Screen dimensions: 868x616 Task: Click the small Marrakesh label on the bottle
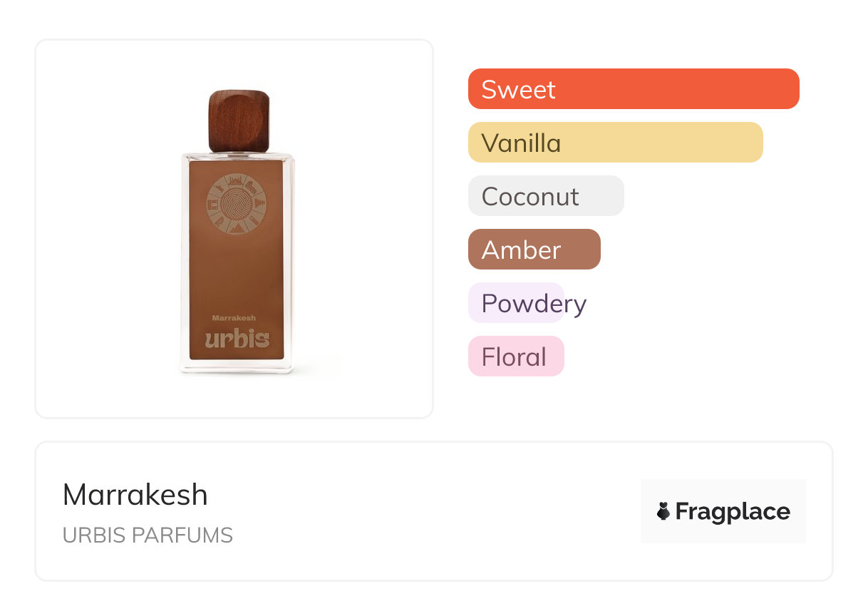pos(234,318)
